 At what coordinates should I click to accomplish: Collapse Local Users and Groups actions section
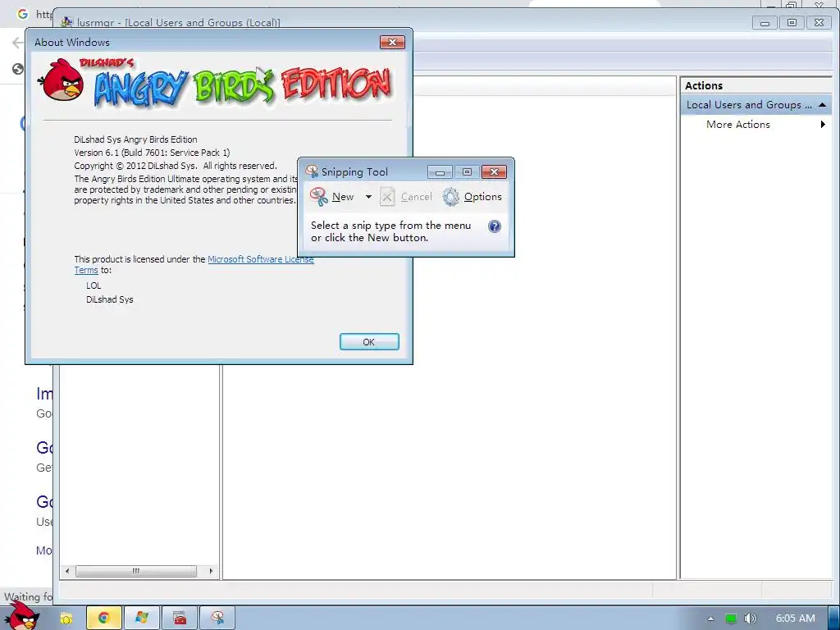point(822,105)
